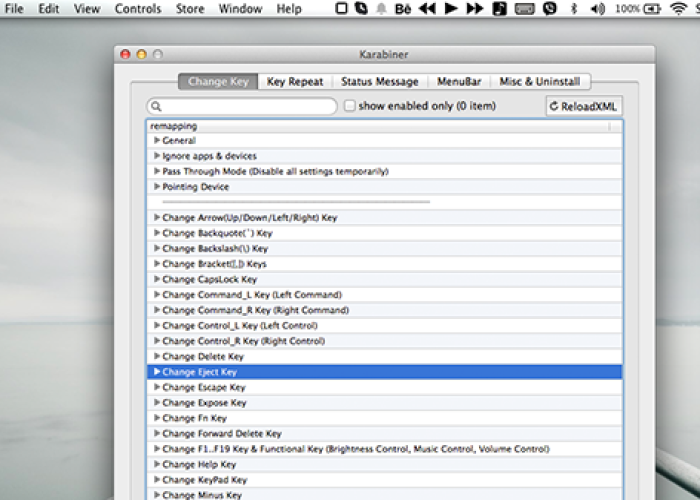Switch to the Change Key tab

(218, 82)
